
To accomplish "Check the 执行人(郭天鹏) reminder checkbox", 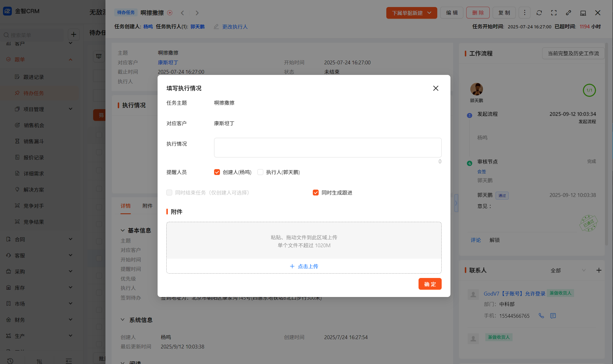I will (260, 172).
